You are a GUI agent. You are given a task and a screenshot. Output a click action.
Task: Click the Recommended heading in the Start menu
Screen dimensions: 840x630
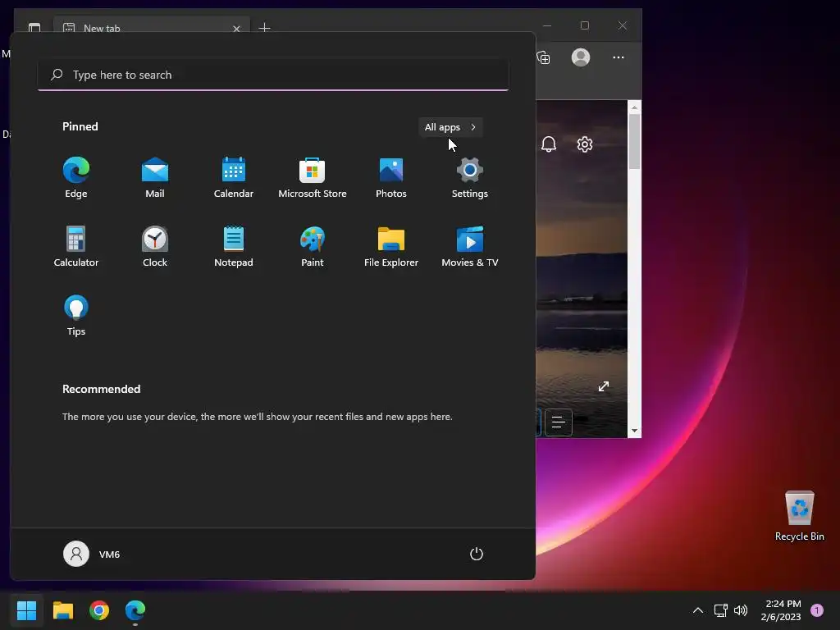click(x=101, y=389)
